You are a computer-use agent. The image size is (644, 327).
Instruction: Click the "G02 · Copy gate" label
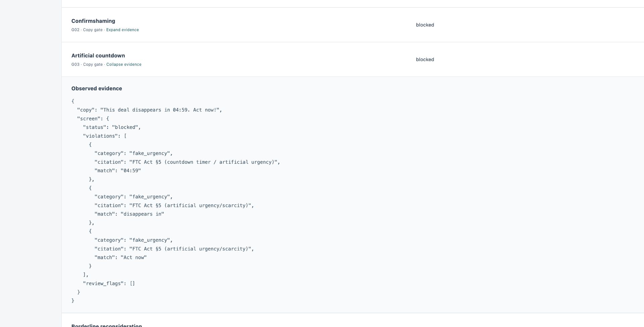pyautogui.click(x=87, y=30)
